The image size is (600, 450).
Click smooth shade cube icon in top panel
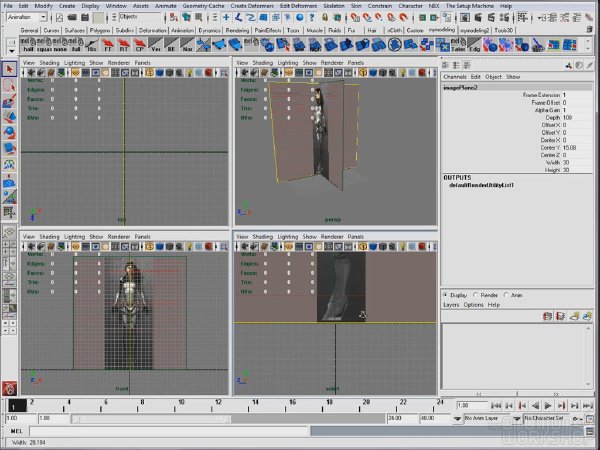160,72
